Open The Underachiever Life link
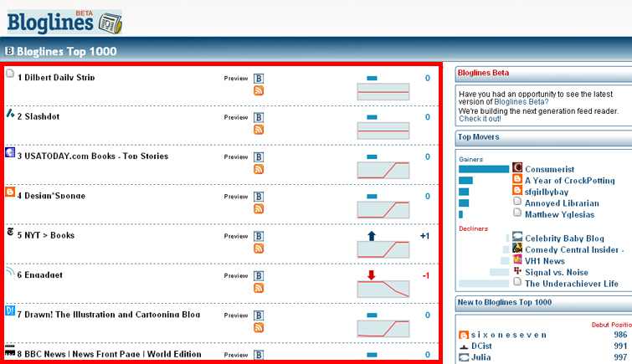Image resolution: width=632 pixels, height=364 pixels. click(x=571, y=284)
